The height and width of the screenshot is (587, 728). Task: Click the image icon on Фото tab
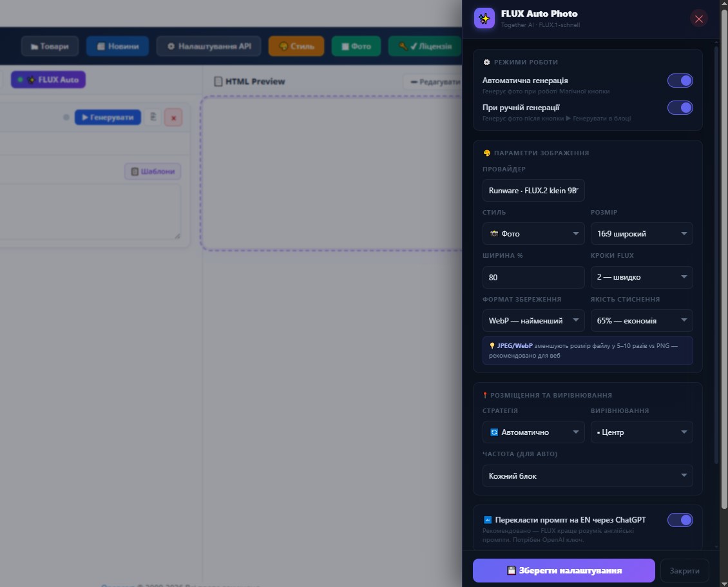[345, 46]
